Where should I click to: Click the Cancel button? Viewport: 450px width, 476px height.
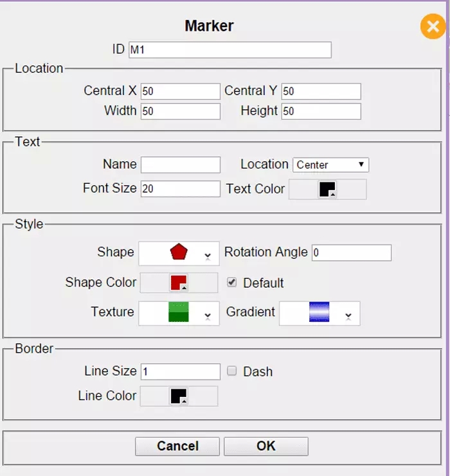177,446
